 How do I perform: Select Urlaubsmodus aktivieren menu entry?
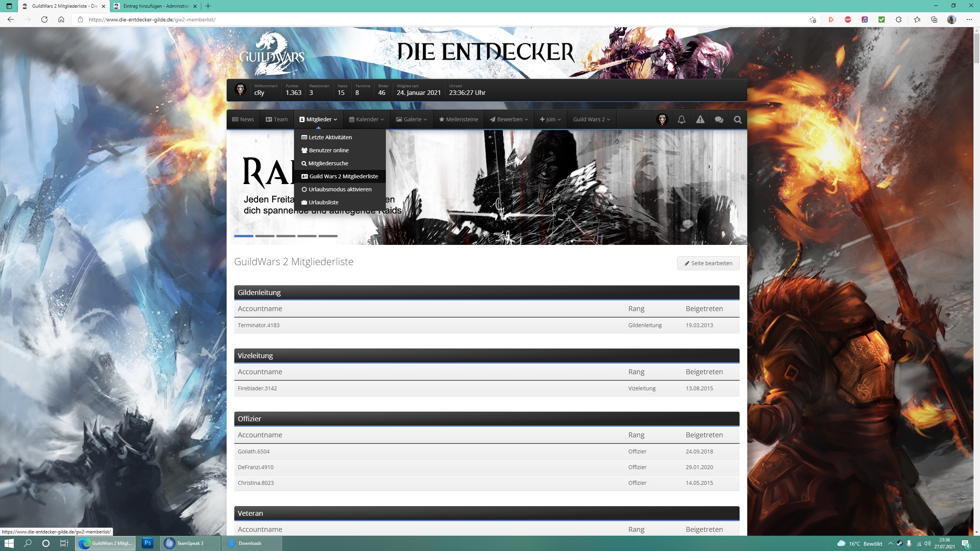[x=340, y=189]
